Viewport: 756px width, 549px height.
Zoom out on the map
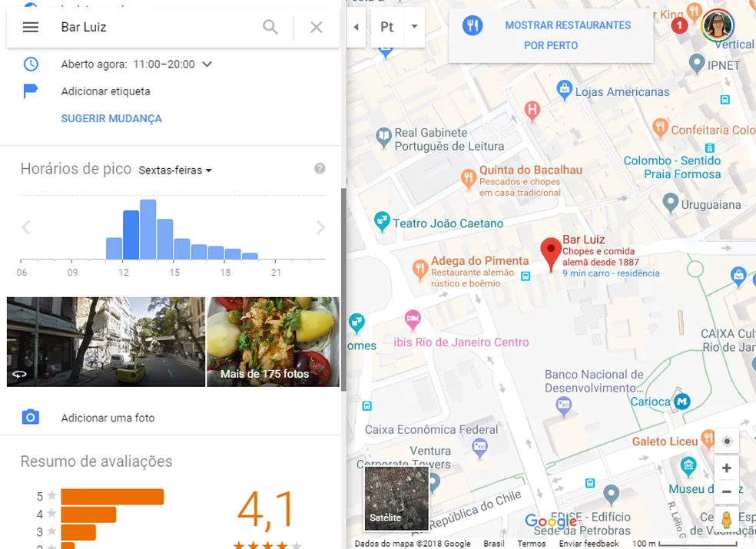[x=727, y=491]
